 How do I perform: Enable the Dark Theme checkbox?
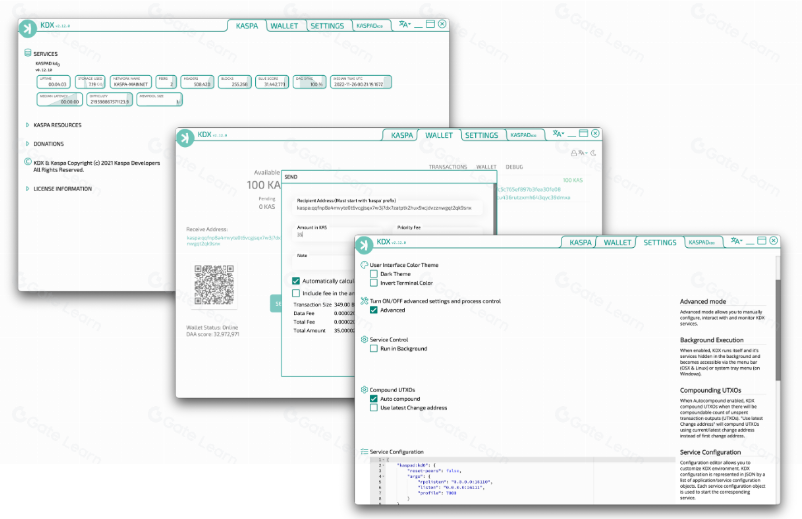click(374, 273)
